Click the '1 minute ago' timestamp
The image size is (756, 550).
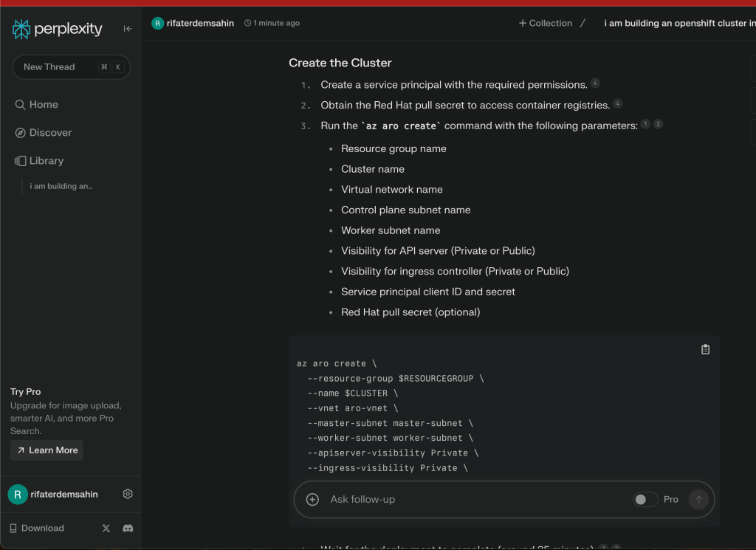pyautogui.click(x=272, y=23)
